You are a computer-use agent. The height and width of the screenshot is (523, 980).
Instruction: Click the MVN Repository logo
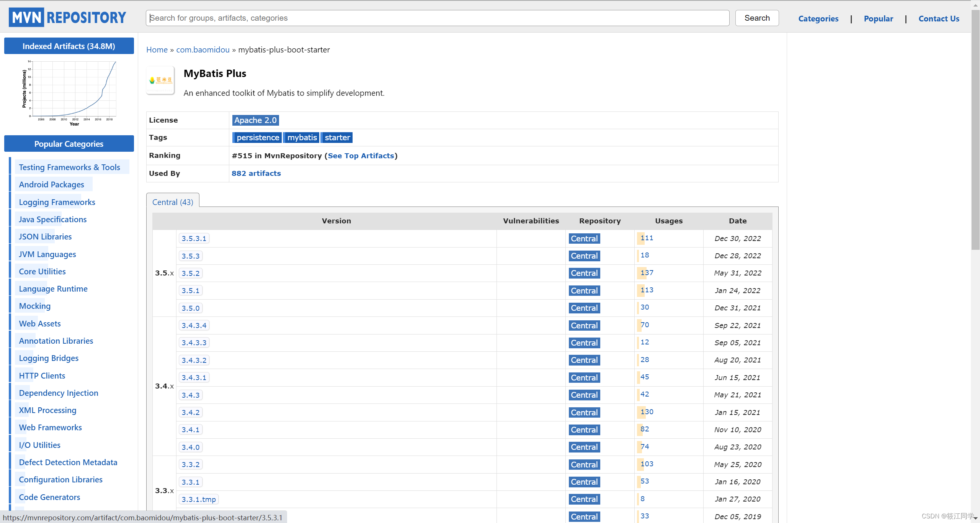[x=67, y=17]
